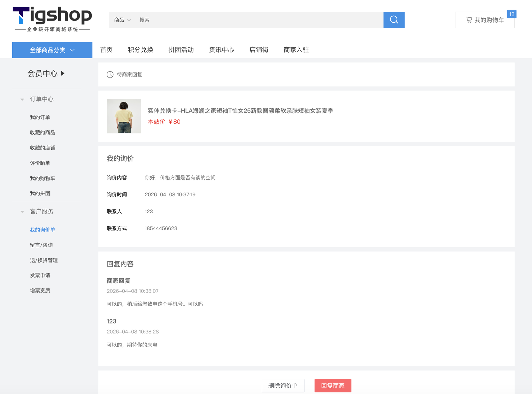Click the arrow next to 会员中心
Image resolution: width=532 pixels, height=394 pixels.
tap(63, 73)
